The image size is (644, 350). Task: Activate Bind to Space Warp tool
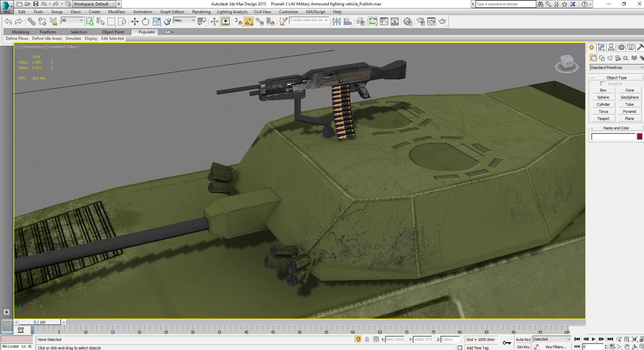pos(53,22)
